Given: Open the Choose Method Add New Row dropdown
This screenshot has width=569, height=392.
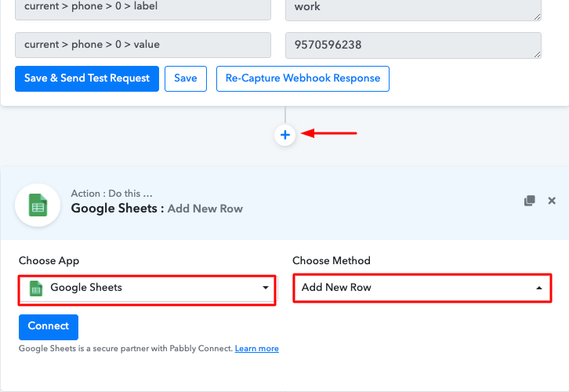Looking at the screenshot, I should (422, 288).
